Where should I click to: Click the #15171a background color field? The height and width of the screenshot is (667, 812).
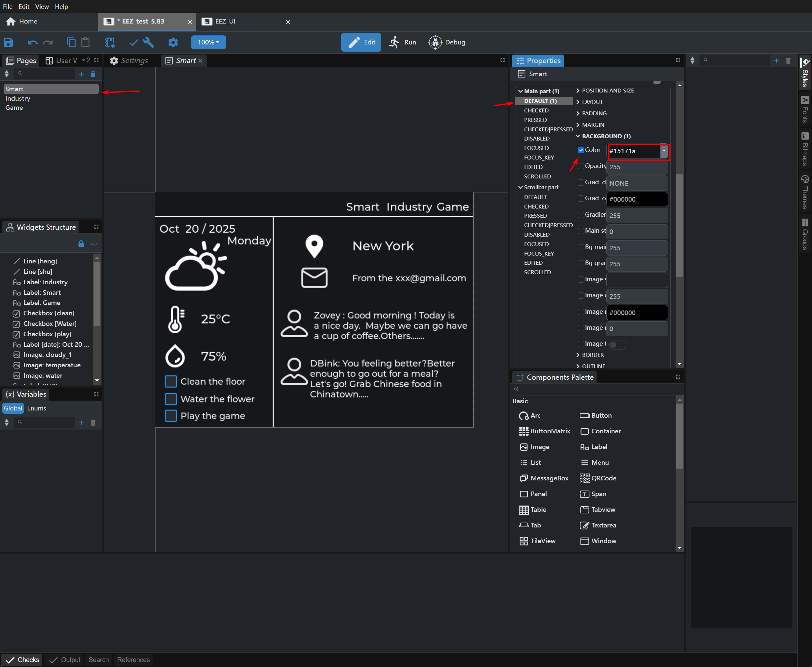(633, 151)
